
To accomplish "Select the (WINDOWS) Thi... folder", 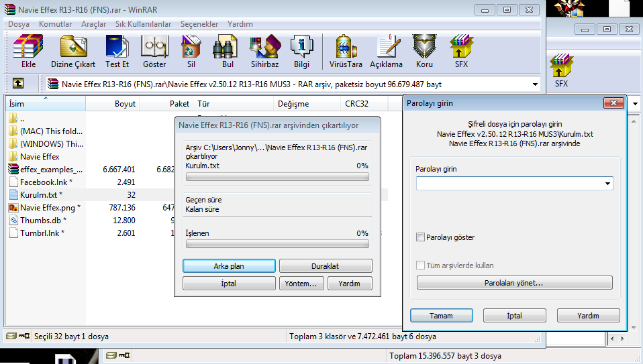I will (46, 143).
